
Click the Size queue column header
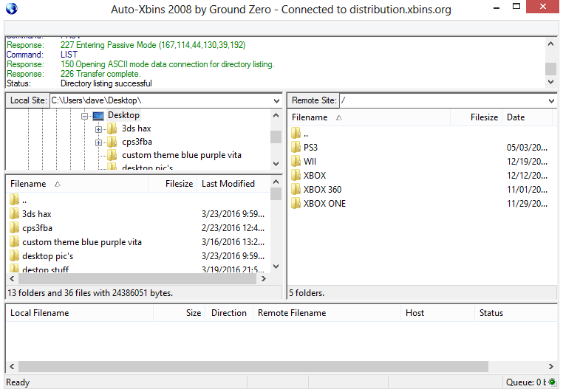(179, 313)
